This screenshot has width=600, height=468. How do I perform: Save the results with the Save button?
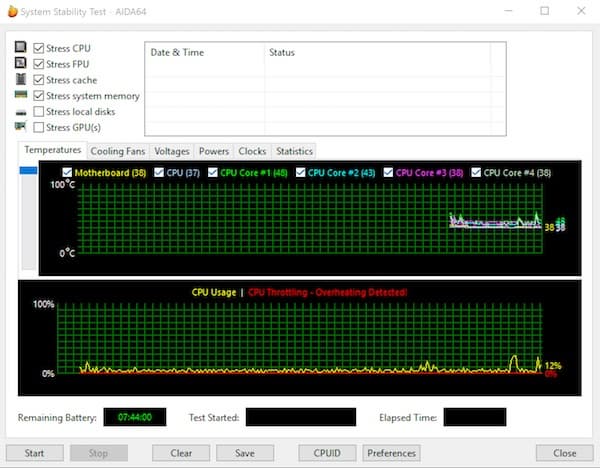coord(245,453)
